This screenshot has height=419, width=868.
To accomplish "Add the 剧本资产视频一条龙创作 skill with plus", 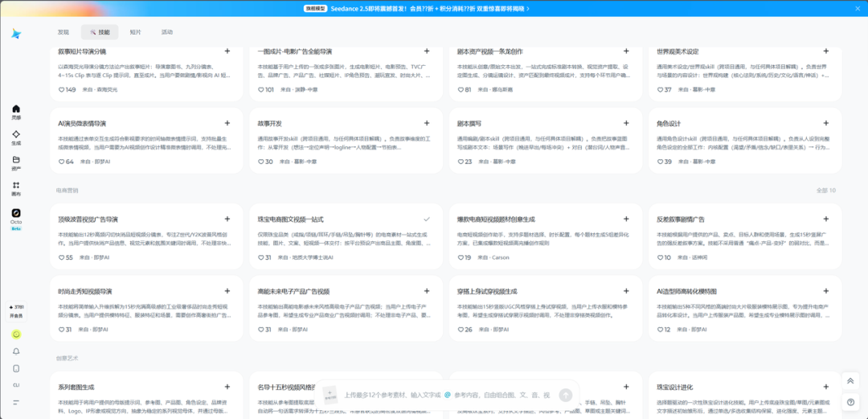I will coord(626,51).
